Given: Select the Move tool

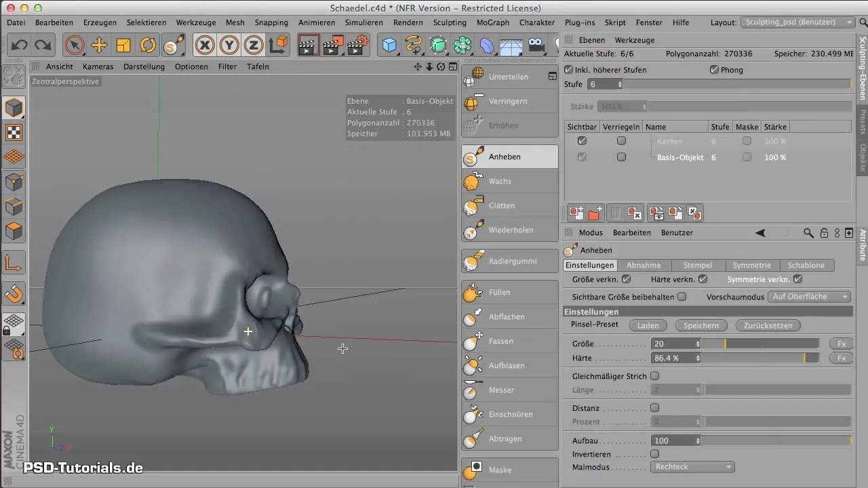Looking at the screenshot, I should click(x=99, y=45).
